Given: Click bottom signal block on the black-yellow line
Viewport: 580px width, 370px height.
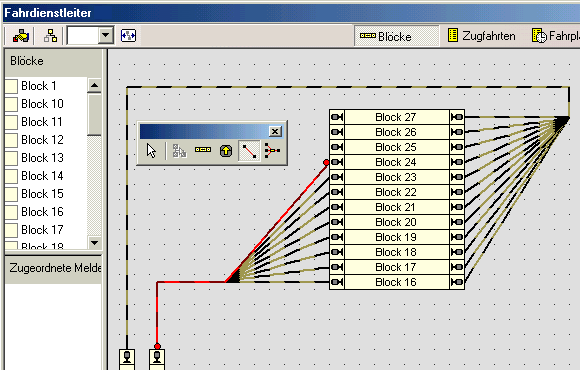Looking at the screenshot, I should pos(127,359).
